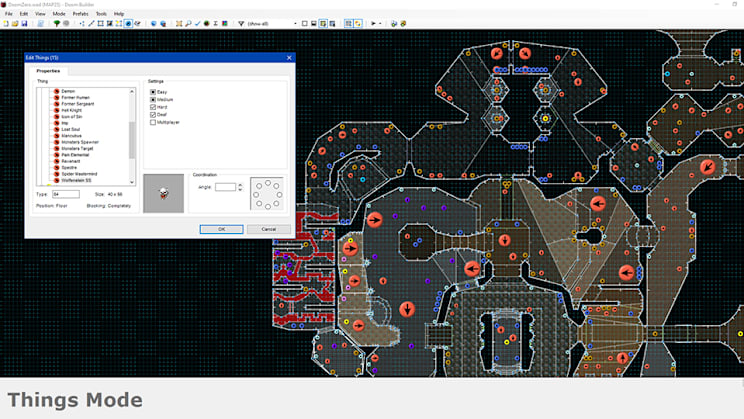The image size is (744, 419).
Task: Click the Cancel button
Action: [x=269, y=229]
